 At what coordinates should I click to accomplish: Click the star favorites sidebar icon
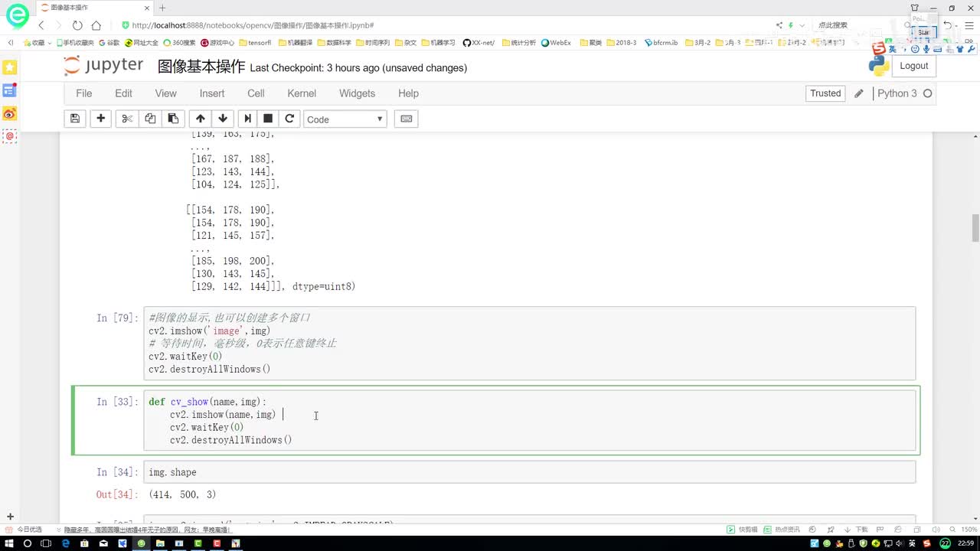[9, 67]
